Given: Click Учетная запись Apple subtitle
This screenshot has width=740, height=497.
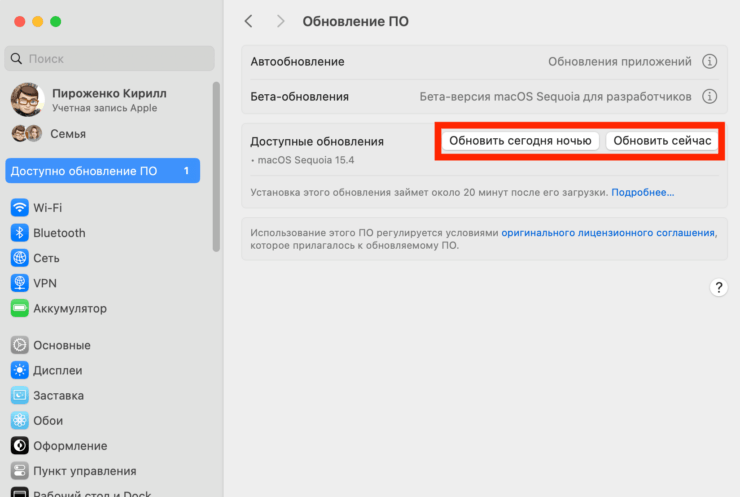Looking at the screenshot, I should 104,108.
